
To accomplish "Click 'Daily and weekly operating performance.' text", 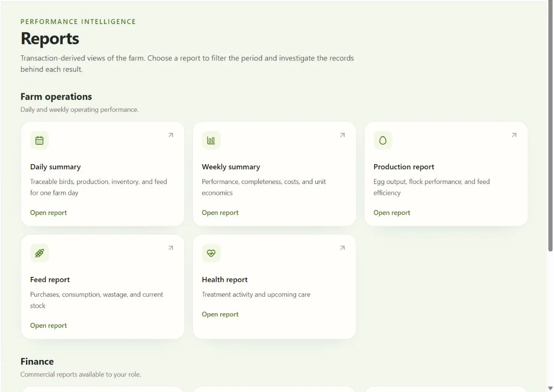I will [80, 109].
